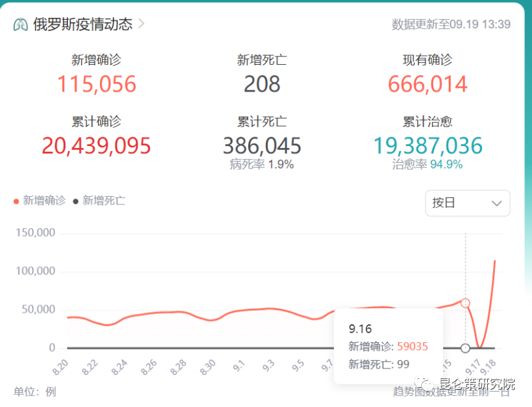The image size is (532, 407).
Task: Click the 8.20 date label on the axis
Action: point(62,367)
